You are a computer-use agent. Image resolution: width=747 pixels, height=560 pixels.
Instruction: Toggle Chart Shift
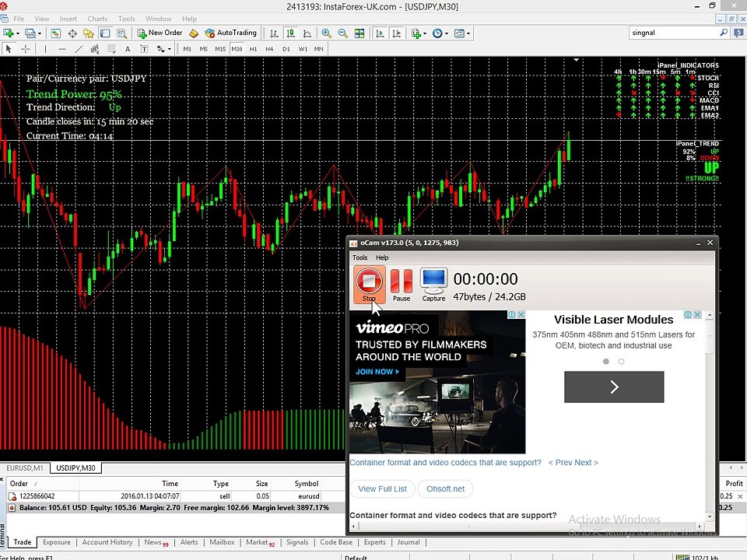click(396, 33)
